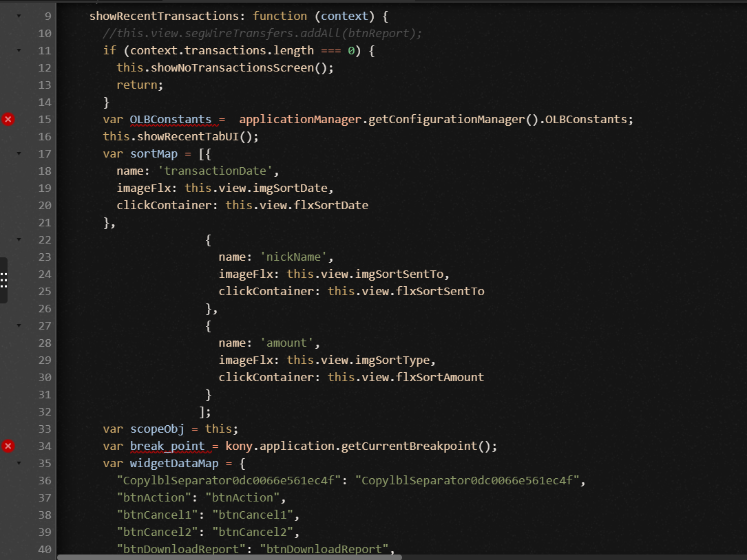Fold the nickName object at line 22

[x=19, y=239]
